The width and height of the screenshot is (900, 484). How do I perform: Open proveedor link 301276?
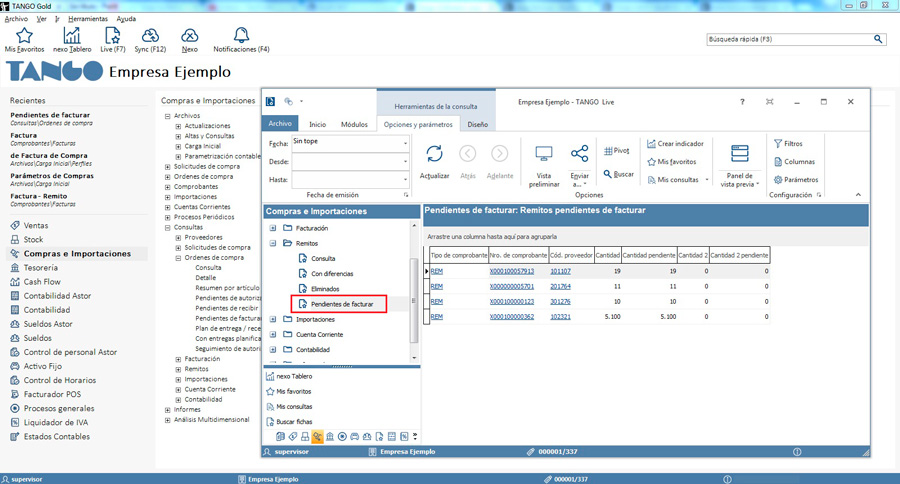pyautogui.click(x=560, y=301)
